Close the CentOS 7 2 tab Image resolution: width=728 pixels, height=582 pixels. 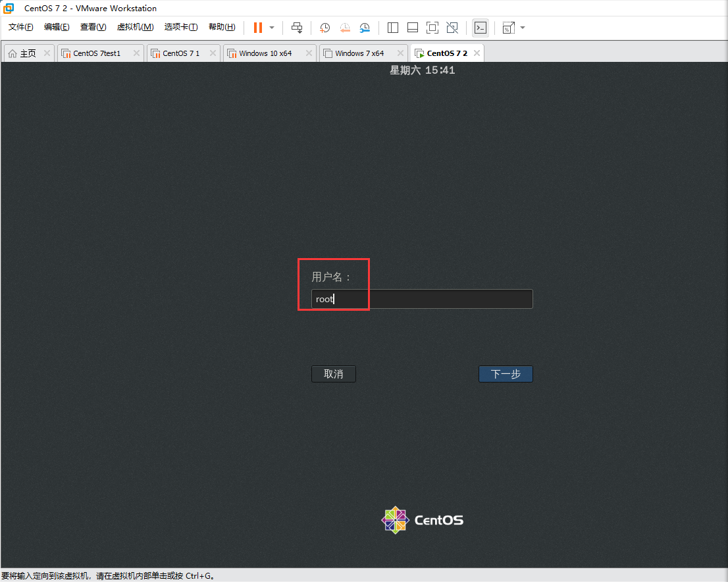click(477, 53)
